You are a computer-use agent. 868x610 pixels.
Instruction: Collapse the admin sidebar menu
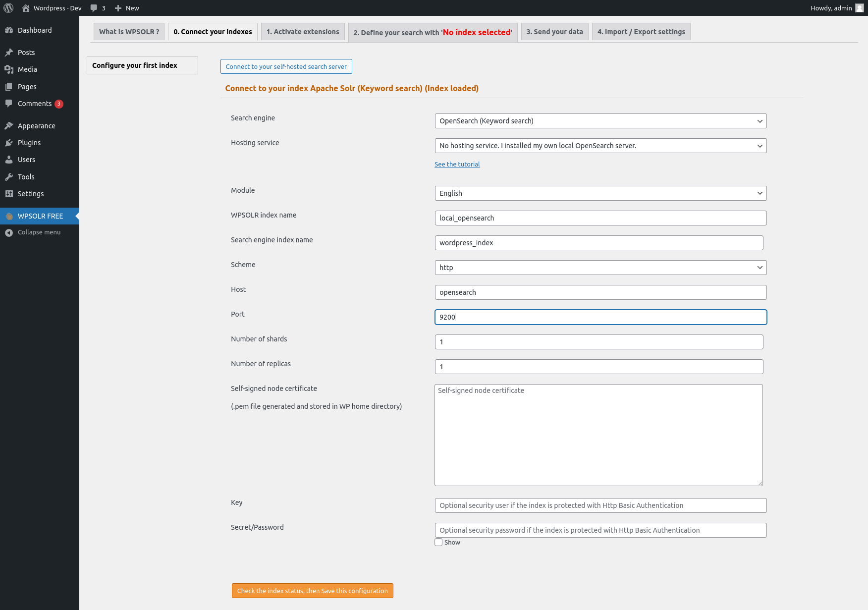click(40, 232)
